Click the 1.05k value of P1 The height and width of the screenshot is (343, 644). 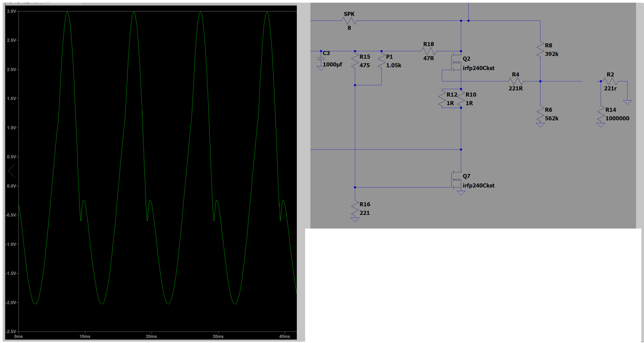[394, 65]
